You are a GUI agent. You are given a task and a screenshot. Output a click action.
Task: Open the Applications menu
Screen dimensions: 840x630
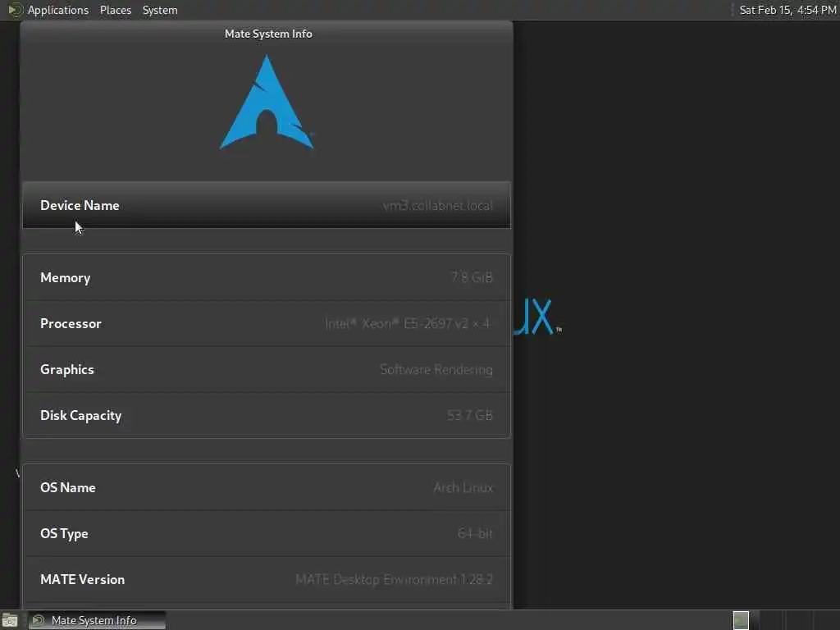pyautogui.click(x=58, y=10)
